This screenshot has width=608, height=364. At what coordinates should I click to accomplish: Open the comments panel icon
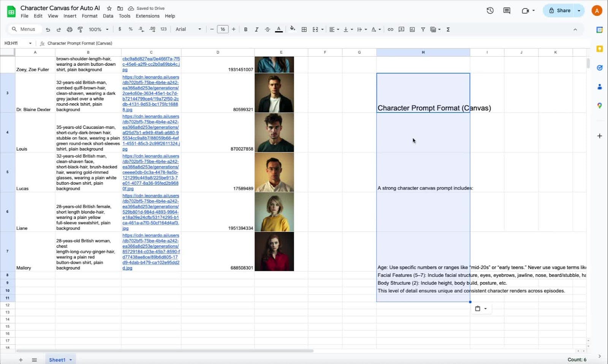pos(507,11)
